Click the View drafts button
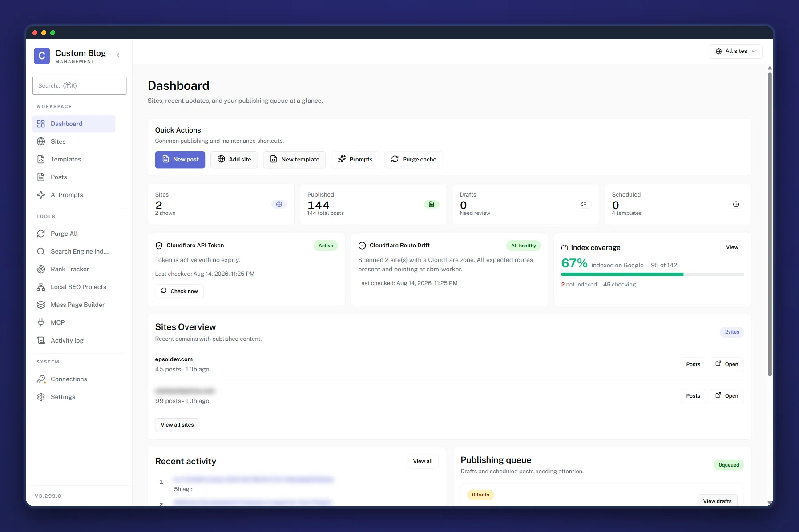799x532 pixels. pos(717,501)
